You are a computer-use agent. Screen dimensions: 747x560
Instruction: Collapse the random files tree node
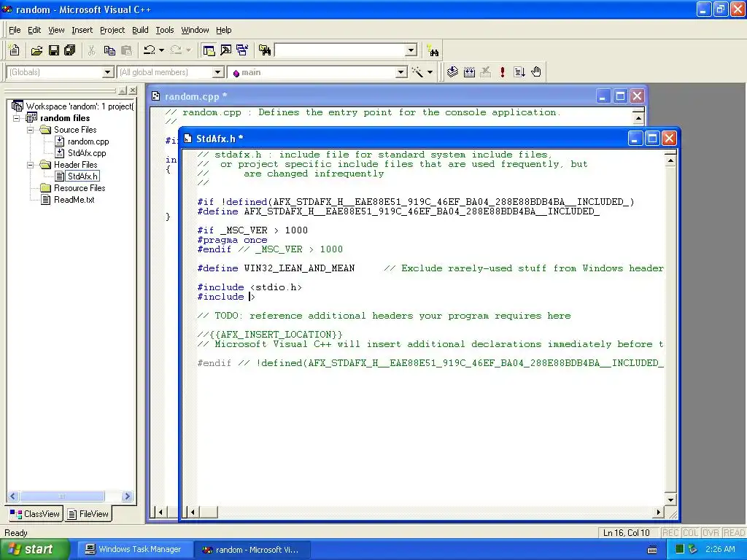click(17, 118)
